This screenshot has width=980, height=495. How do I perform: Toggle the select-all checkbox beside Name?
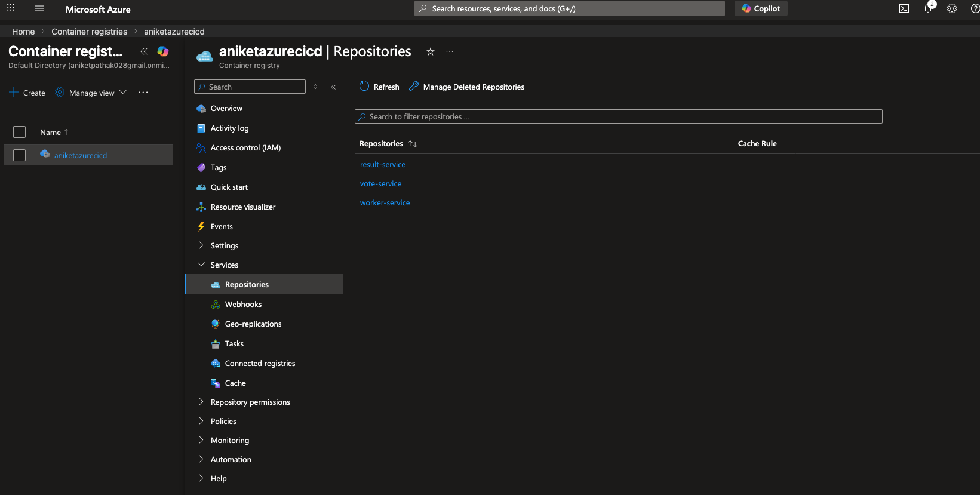click(x=20, y=132)
